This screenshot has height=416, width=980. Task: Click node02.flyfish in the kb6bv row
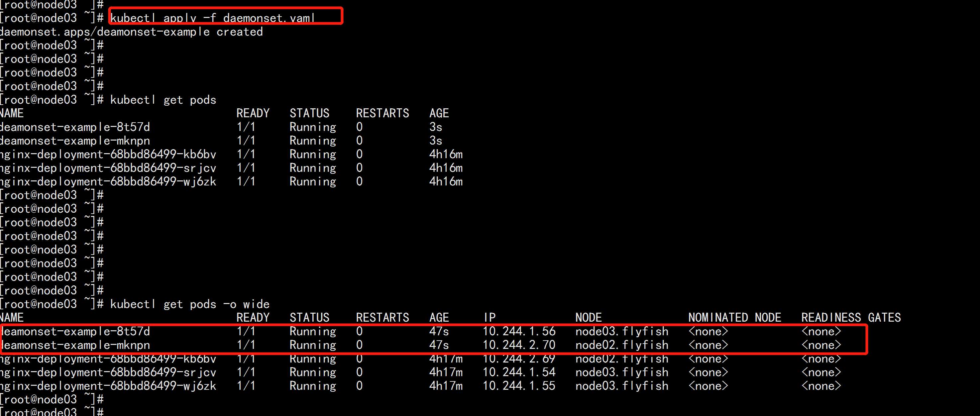pos(622,358)
